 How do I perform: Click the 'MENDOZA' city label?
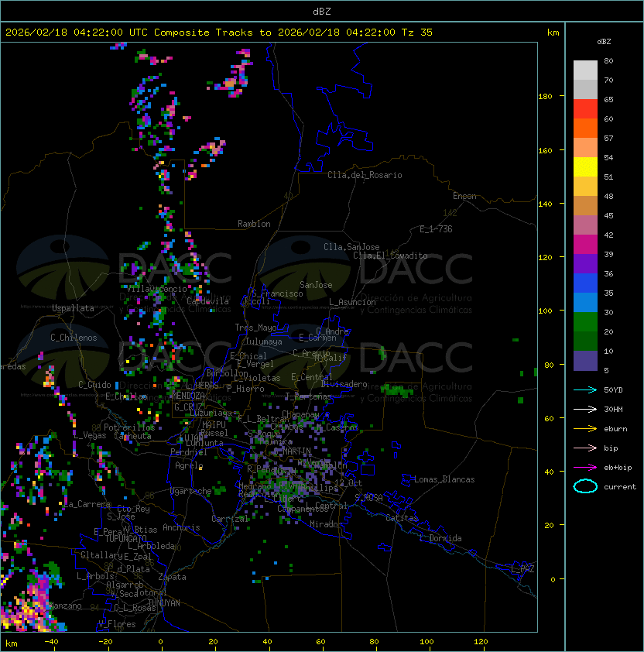[x=188, y=396]
